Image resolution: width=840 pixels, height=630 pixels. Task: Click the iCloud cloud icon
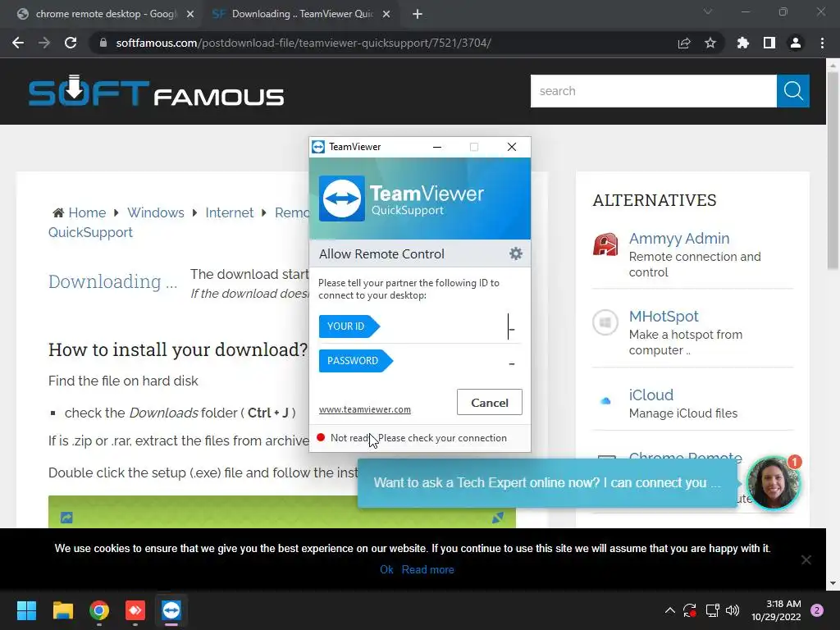(x=605, y=400)
